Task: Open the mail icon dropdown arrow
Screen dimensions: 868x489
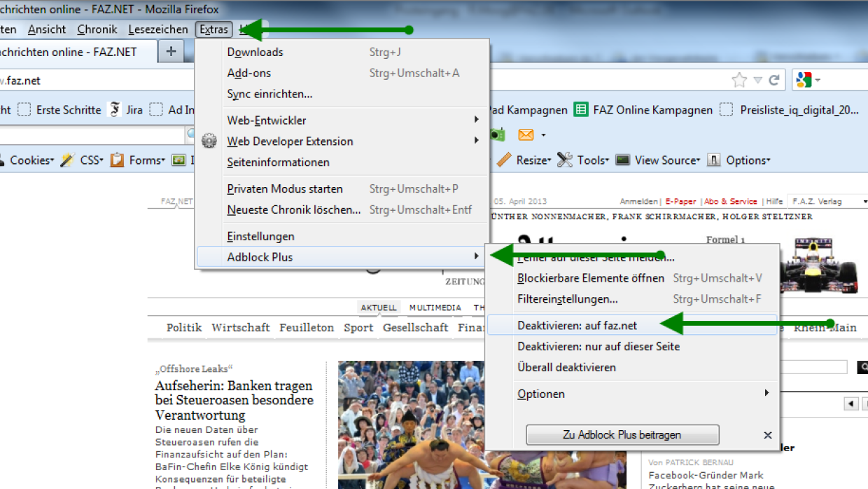Action: tap(543, 135)
